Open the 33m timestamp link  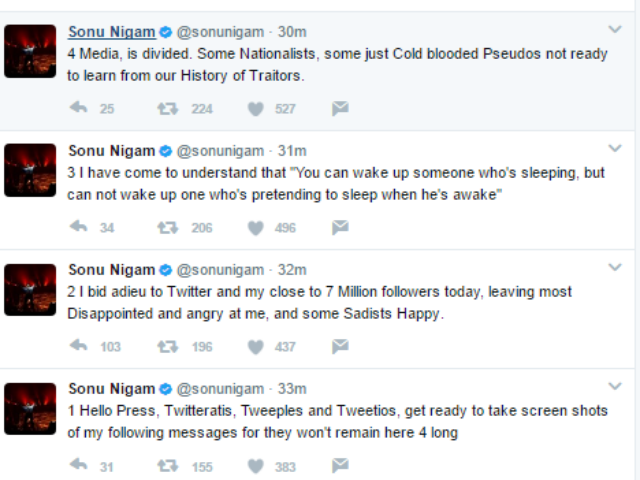pyautogui.click(x=292, y=389)
